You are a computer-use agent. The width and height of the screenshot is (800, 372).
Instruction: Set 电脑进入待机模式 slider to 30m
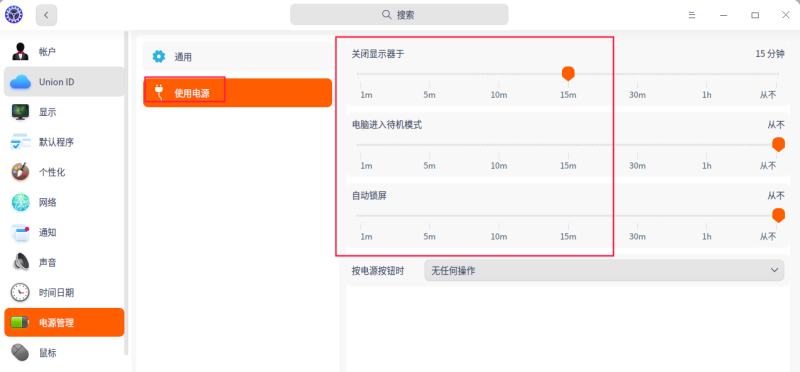coord(637,165)
